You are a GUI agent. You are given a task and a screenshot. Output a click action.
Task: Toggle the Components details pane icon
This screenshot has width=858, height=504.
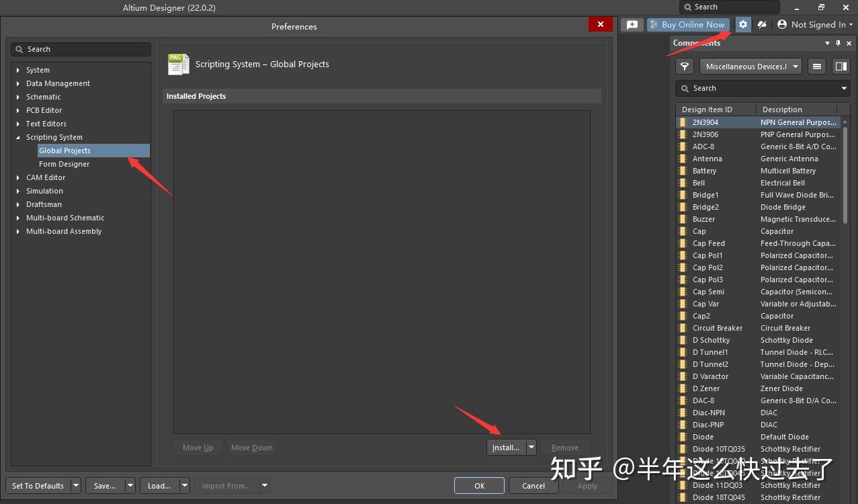841,67
